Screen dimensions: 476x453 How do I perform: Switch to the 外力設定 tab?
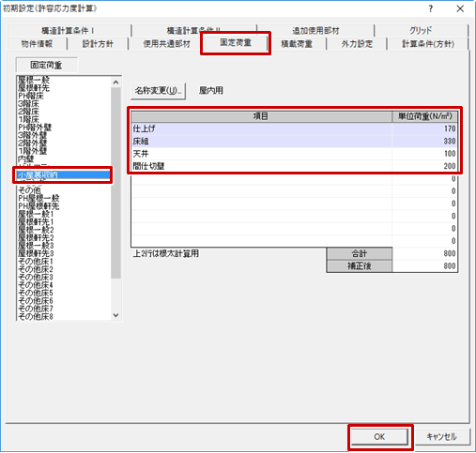coord(357,44)
